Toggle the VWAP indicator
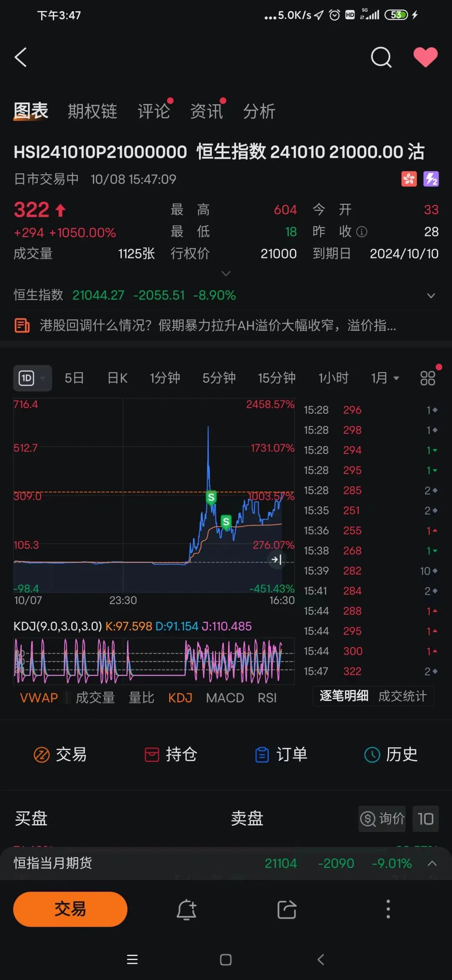Image resolution: width=452 pixels, height=980 pixels. point(39,698)
